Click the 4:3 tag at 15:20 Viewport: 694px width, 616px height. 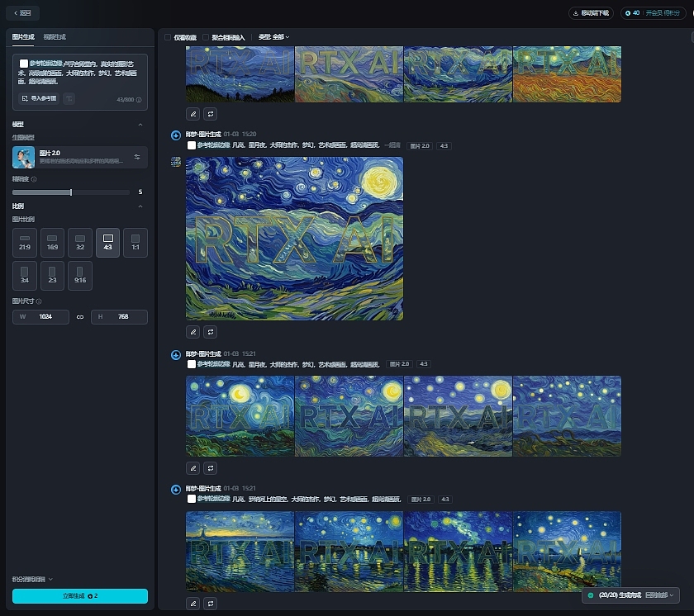(444, 145)
